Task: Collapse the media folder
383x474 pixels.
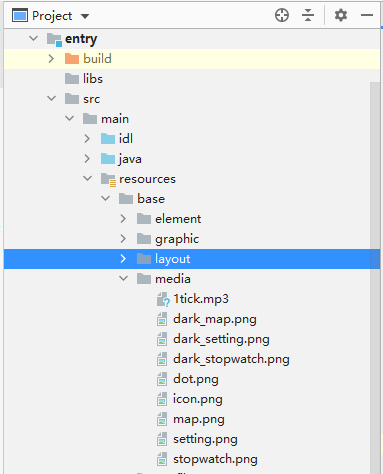Action: [x=124, y=278]
